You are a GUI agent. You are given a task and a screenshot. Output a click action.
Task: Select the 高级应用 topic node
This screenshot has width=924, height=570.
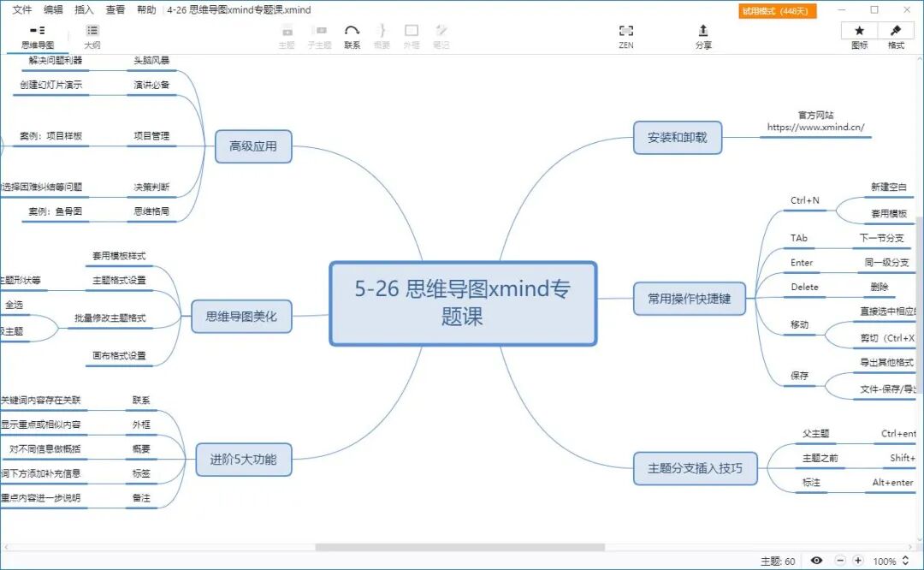(x=252, y=146)
